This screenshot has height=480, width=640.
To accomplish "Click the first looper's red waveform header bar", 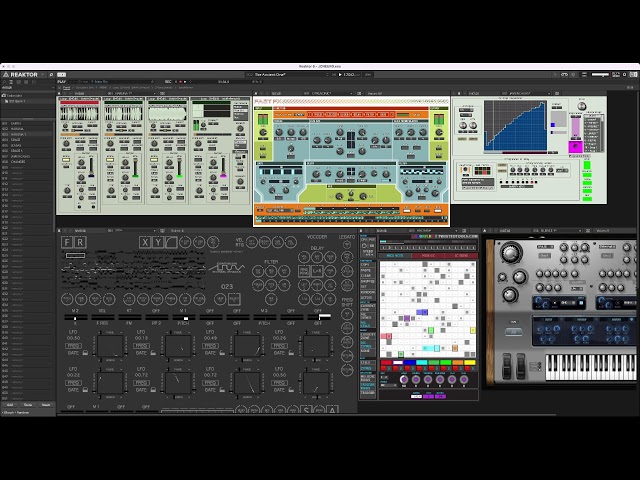I will (79, 102).
